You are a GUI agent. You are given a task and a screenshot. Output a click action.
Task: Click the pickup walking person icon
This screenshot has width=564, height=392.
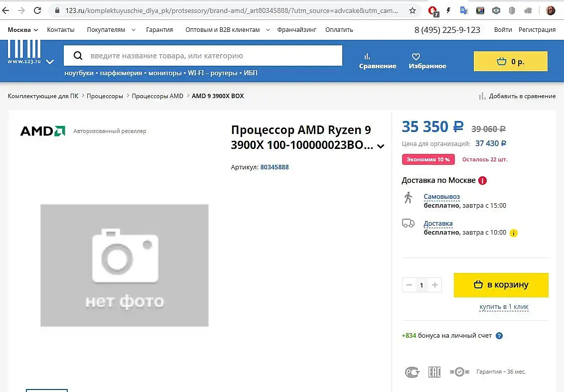[x=408, y=198]
